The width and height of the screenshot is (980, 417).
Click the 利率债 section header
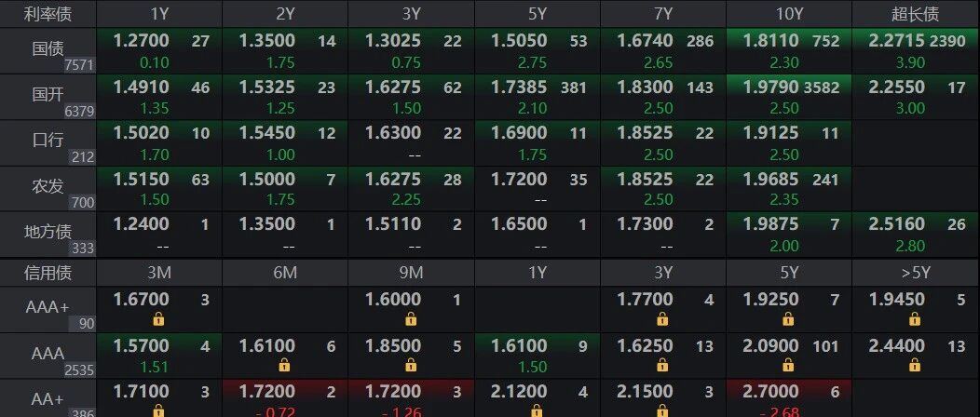48,14
